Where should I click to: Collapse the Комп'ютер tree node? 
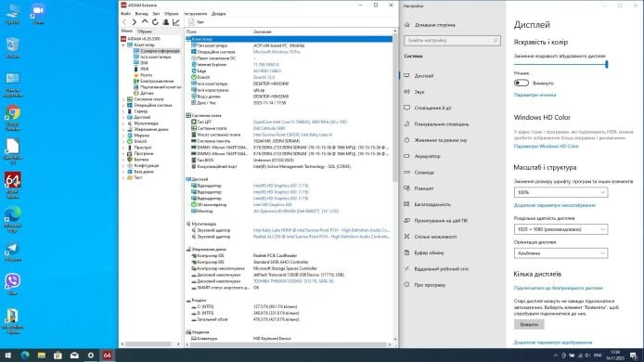click(x=123, y=45)
